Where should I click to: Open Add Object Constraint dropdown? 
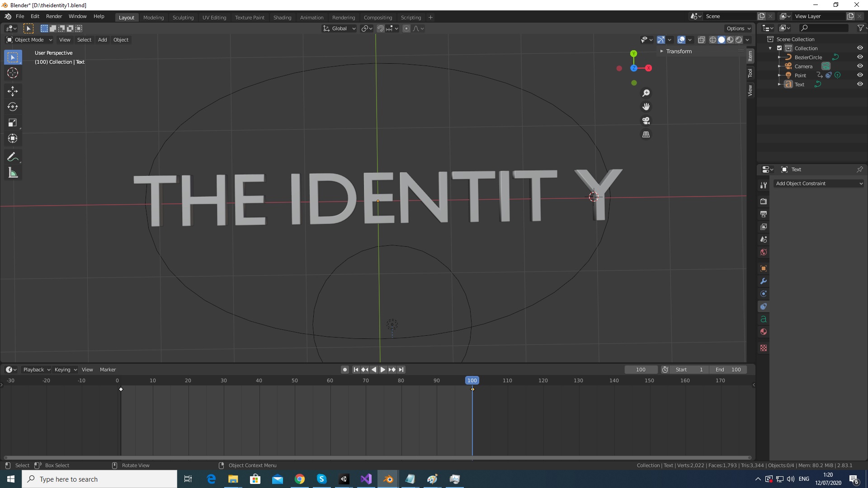pyautogui.click(x=819, y=183)
